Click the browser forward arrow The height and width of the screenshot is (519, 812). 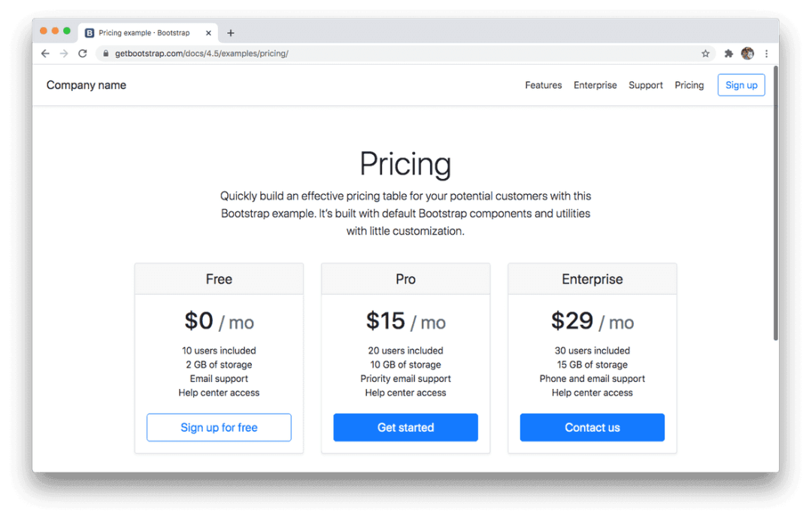64,53
